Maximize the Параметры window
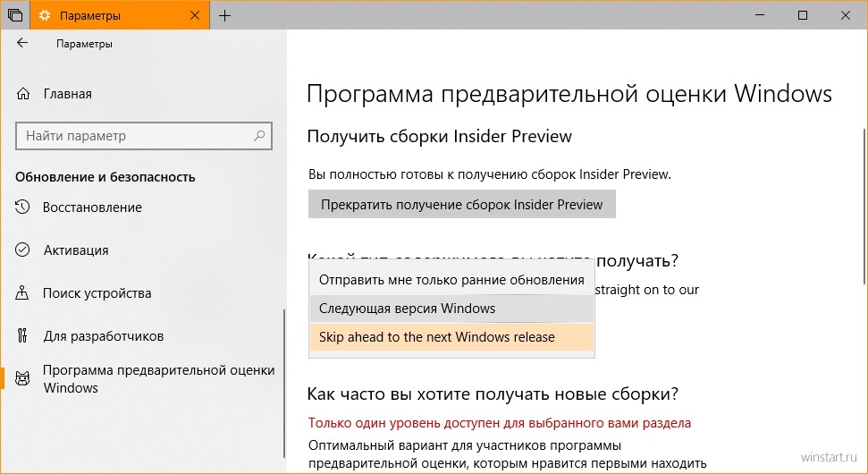Image resolution: width=868 pixels, height=474 pixels. pyautogui.click(x=803, y=15)
